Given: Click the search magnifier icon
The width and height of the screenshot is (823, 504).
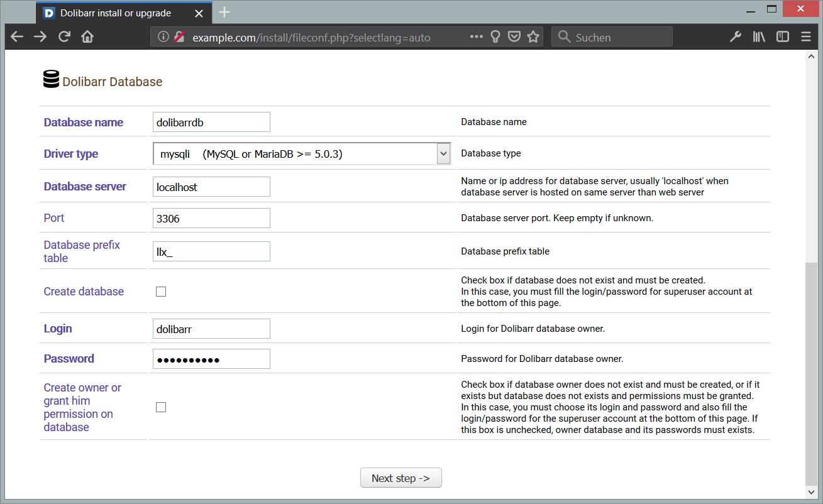Looking at the screenshot, I should pos(565,36).
